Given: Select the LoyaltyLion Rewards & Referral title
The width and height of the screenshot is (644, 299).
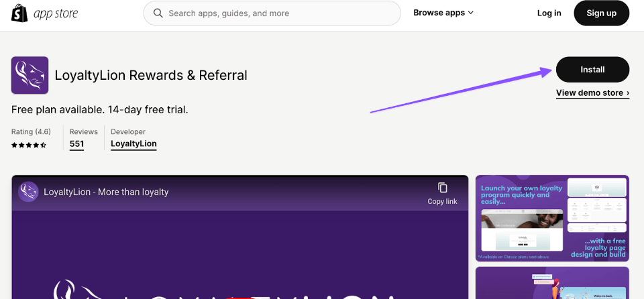Looking at the screenshot, I should [151, 76].
